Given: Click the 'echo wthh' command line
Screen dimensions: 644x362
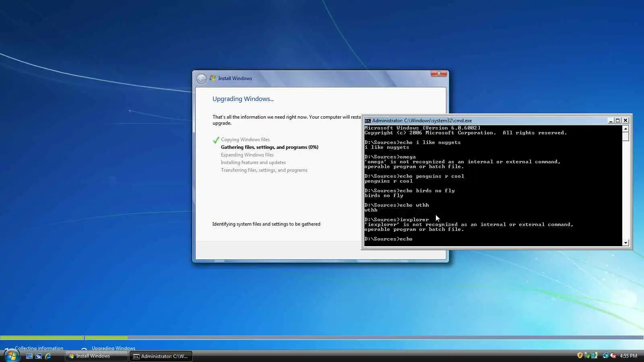Looking at the screenshot, I should click(396, 205).
